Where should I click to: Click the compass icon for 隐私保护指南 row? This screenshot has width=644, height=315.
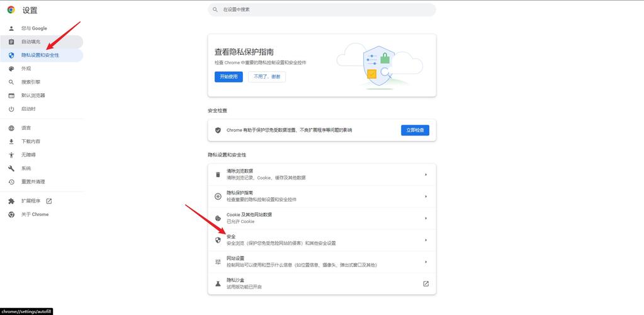coord(218,197)
